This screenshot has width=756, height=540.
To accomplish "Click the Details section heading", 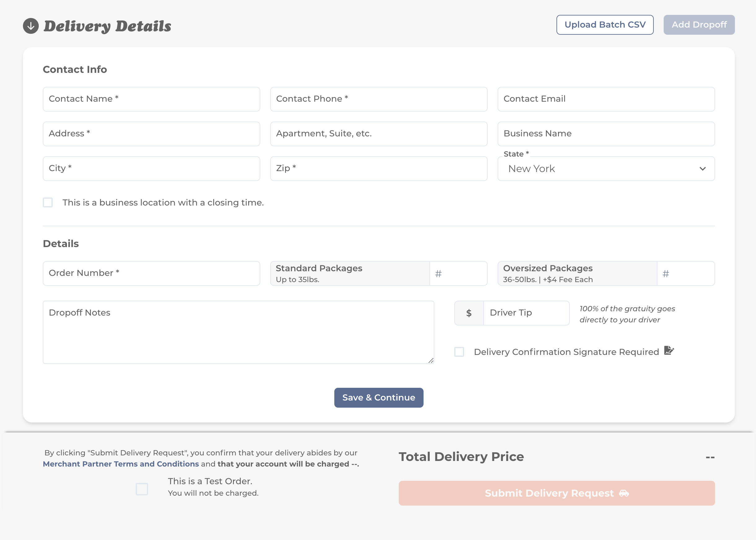I will click(x=61, y=244).
